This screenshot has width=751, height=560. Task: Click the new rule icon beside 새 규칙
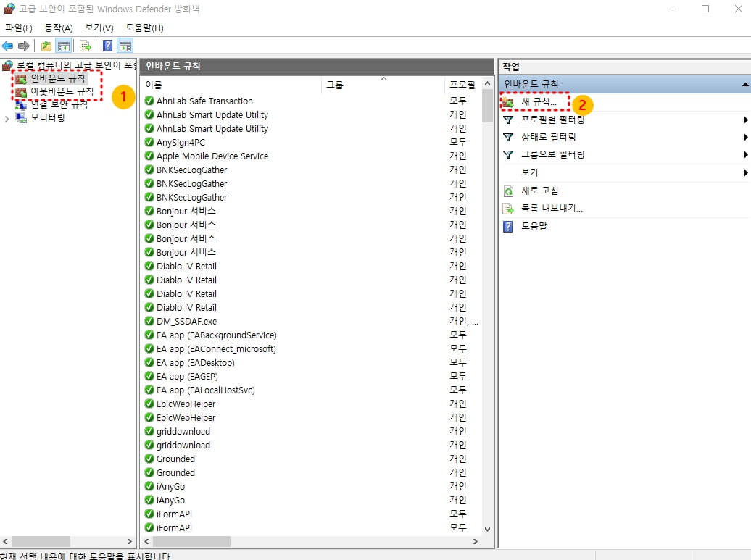tap(507, 102)
